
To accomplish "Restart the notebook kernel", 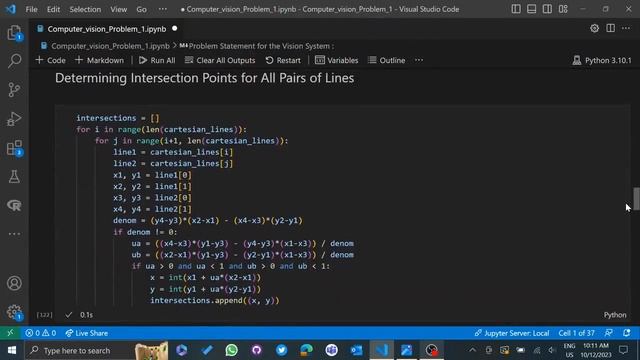I will pyautogui.click(x=283, y=60).
